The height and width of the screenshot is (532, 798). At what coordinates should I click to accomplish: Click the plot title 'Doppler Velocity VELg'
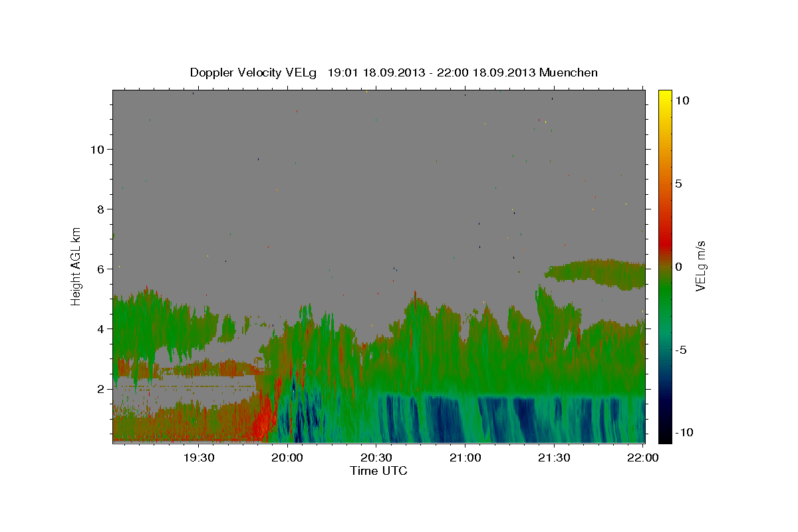(x=253, y=72)
